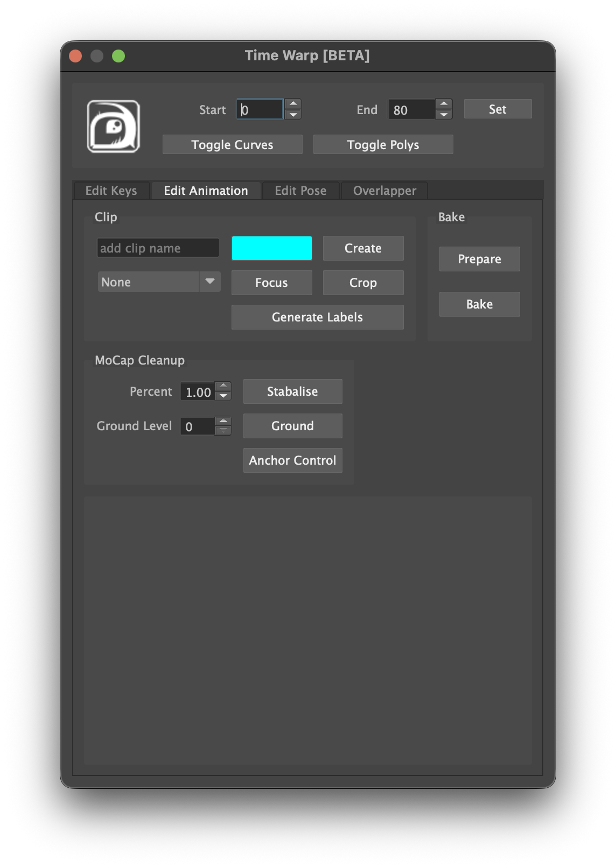
Task: Decrease End frame with down stepper arrow
Action: [x=444, y=115]
